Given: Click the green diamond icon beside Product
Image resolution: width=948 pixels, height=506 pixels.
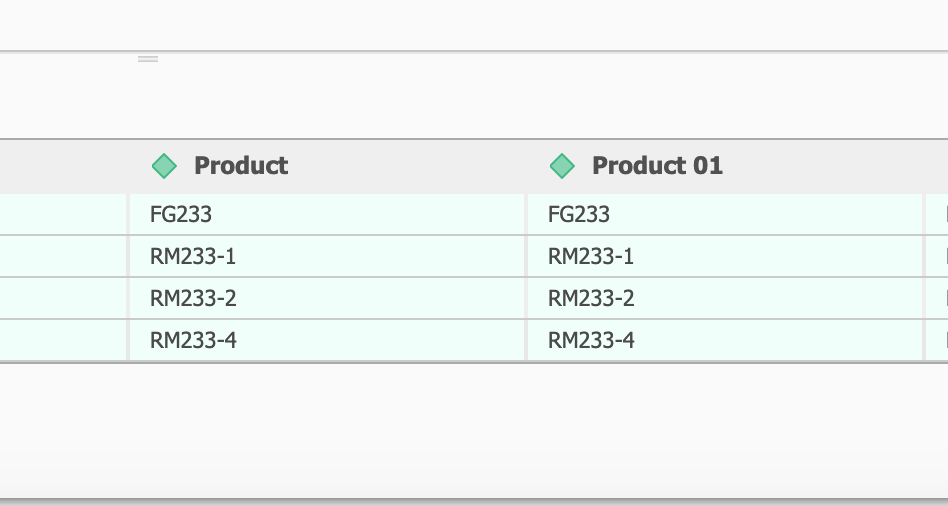Looking at the screenshot, I should pos(164,166).
